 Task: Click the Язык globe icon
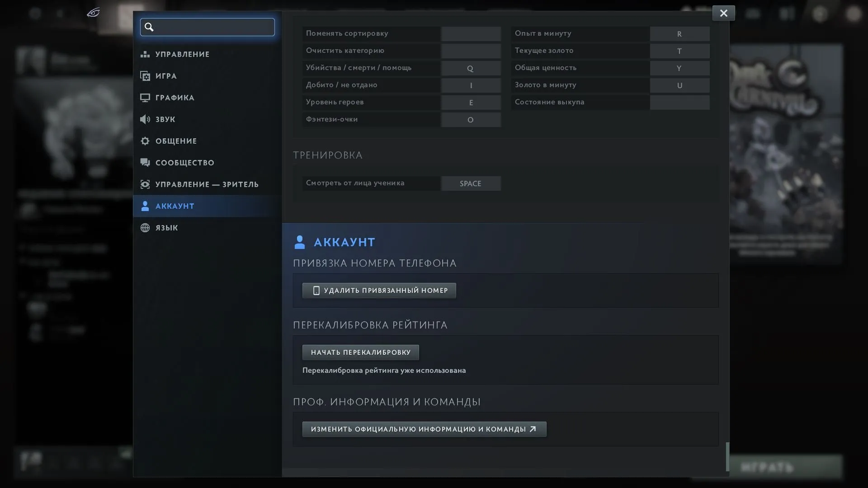click(x=145, y=228)
